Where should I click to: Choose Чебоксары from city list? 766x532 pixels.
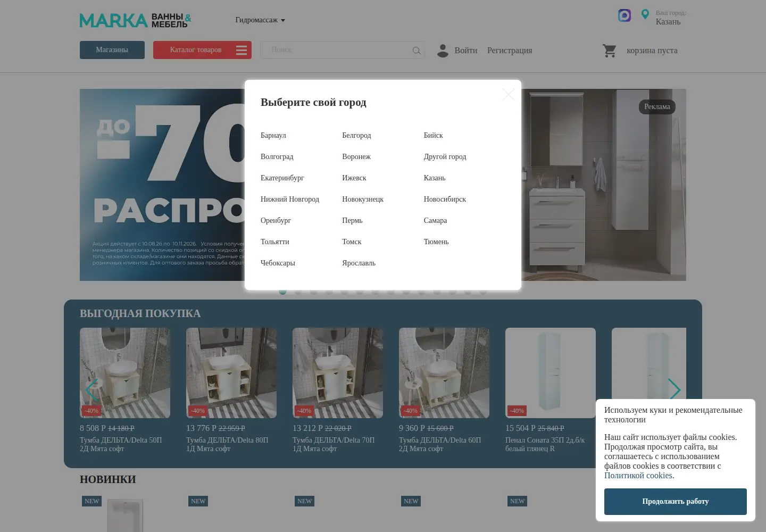tap(278, 263)
